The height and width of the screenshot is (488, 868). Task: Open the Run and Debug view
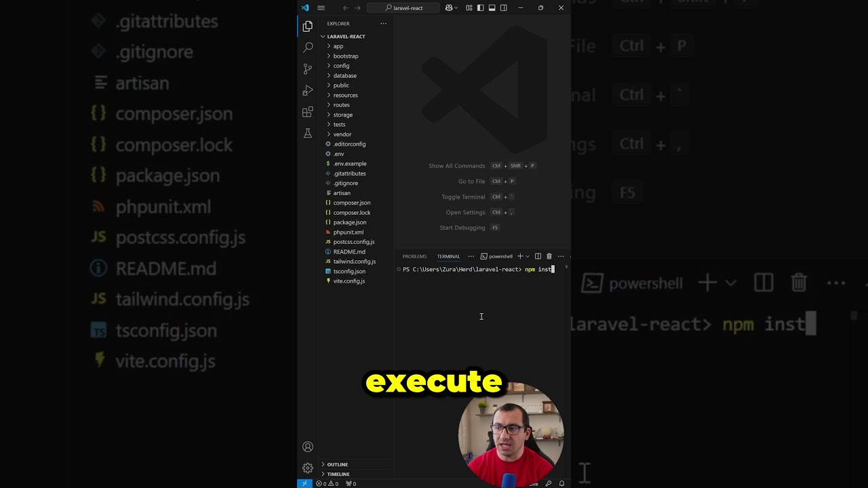308,90
